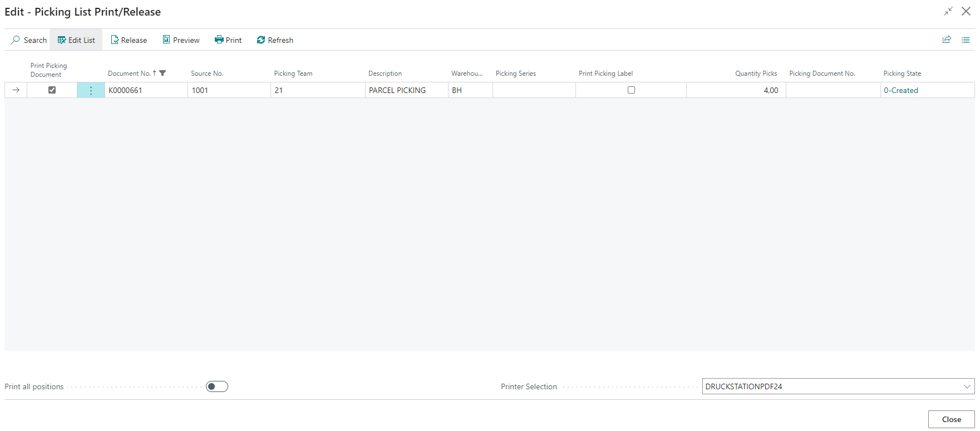Open the Document No. column filter
This screenshot has height=431, width=980.
tap(162, 73)
